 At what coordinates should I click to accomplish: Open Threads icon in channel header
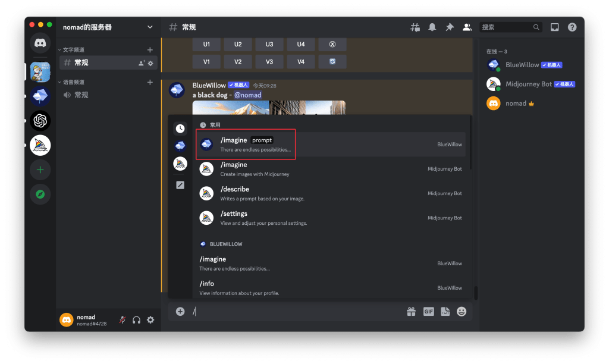coord(415,27)
